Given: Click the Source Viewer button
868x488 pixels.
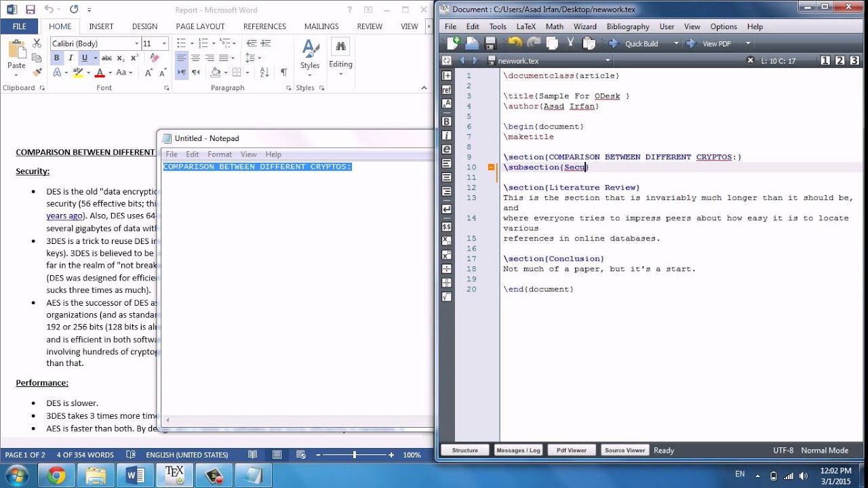Looking at the screenshot, I should [625, 450].
